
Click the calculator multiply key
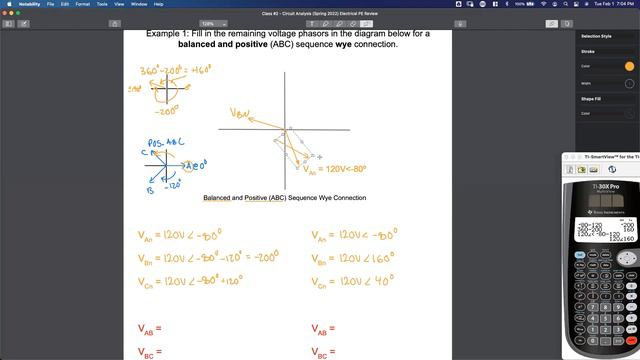[x=631, y=296]
